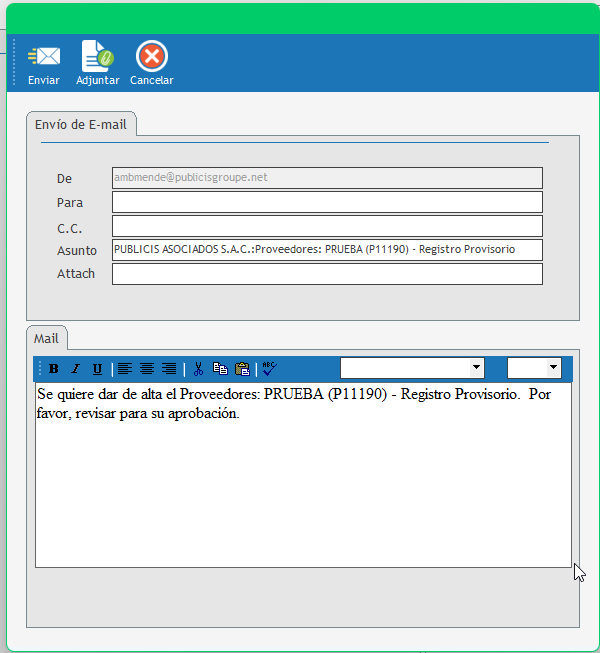Toggle bold formatting in mail editor
The height and width of the screenshot is (653, 600).
[54, 369]
